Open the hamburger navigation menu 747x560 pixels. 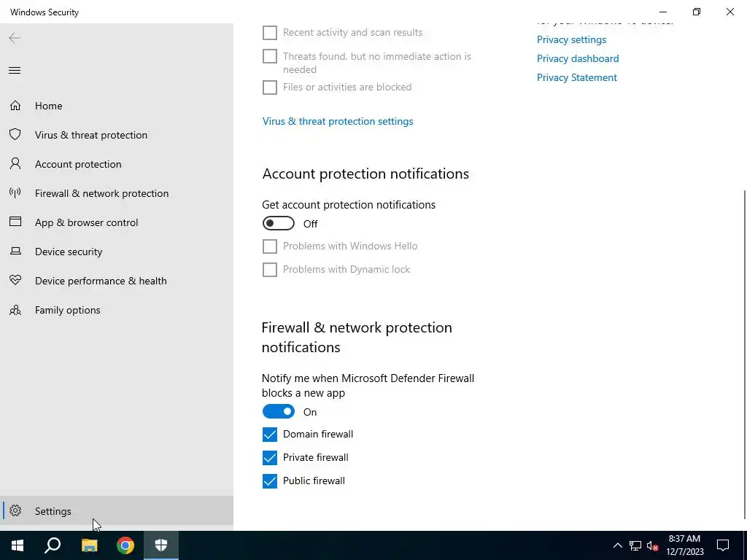point(15,71)
